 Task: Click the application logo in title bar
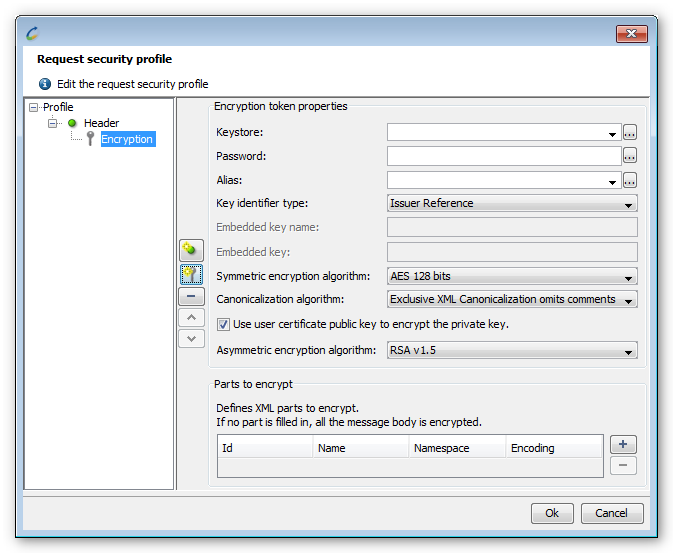(x=33, y=33)
